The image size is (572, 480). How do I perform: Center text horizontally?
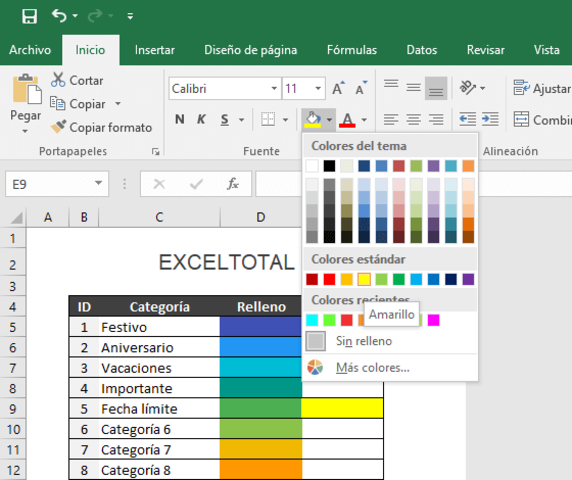(413, 119)
